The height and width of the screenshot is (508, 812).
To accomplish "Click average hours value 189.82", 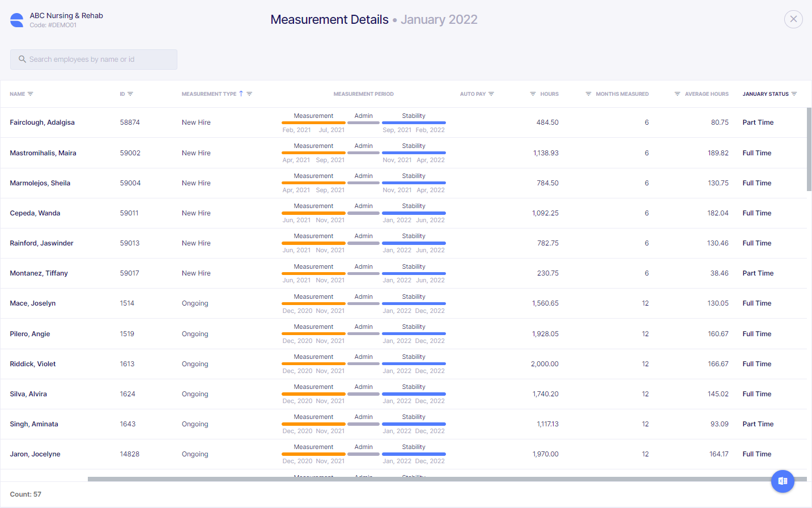I will pyautogui.click(x=718, y=153).
